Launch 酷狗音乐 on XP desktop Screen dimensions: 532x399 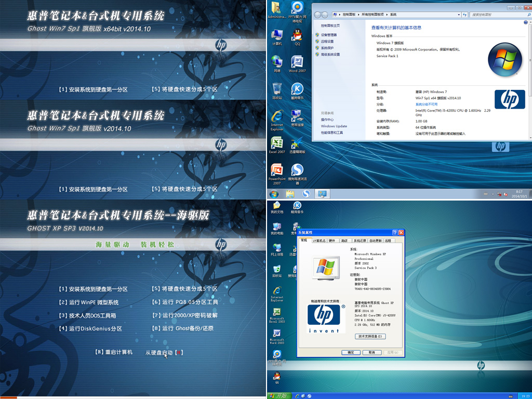click(297, 208)
